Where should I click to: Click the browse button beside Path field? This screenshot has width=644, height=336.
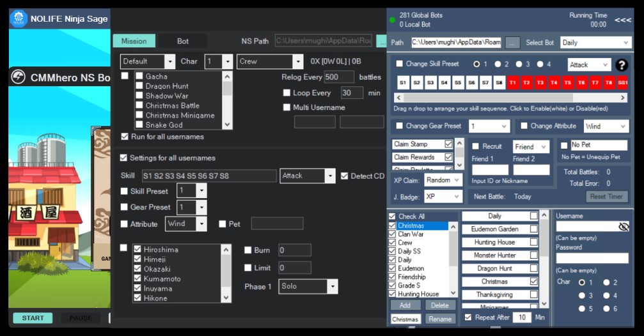click(x=512, y=42)
